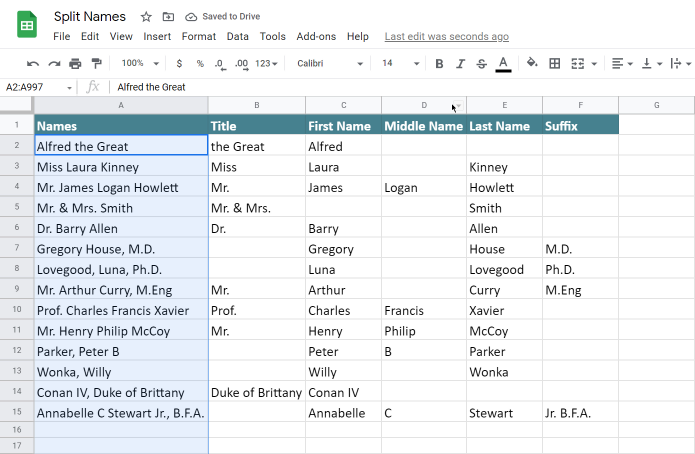This screenshot has width=695, height=454.
Task: Format as percent icon
Action: [200, 63]
